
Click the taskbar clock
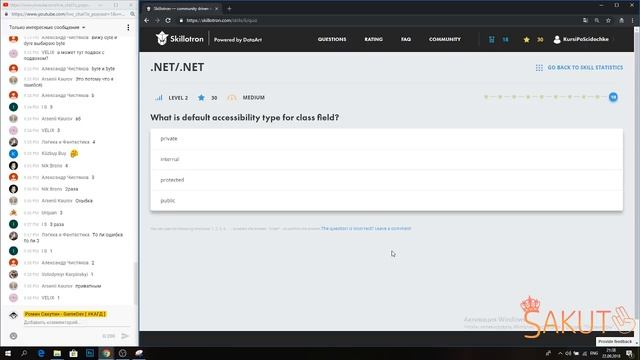(611, 353)
